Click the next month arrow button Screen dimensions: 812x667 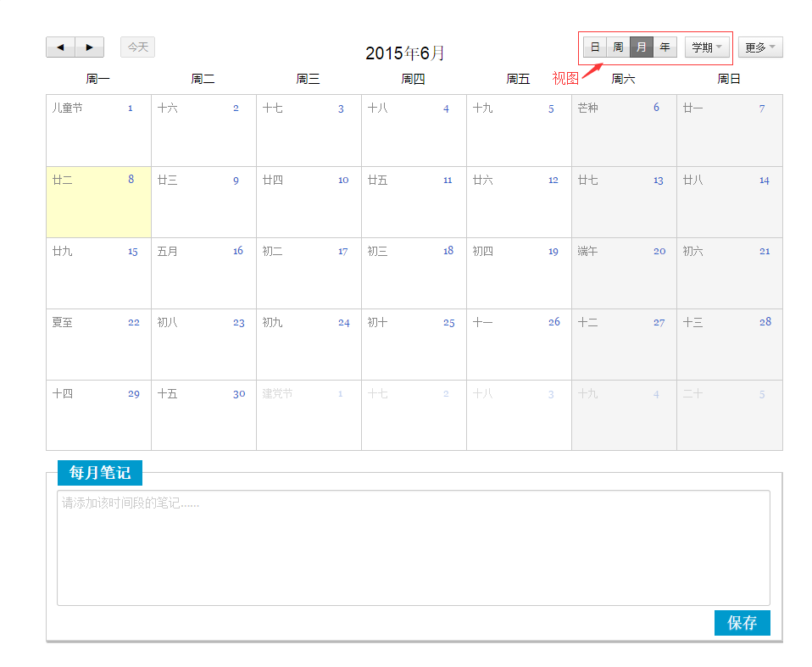point(90,47)
